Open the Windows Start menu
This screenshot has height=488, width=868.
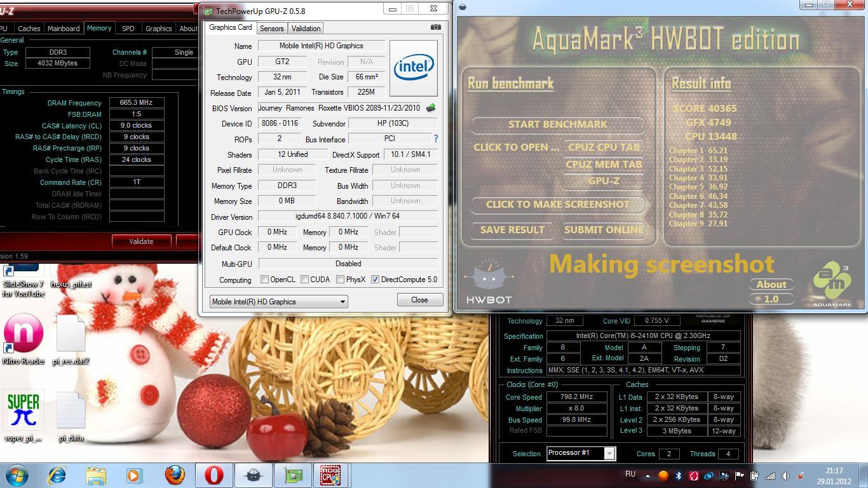pyautogui.click(x=17, y=475)
